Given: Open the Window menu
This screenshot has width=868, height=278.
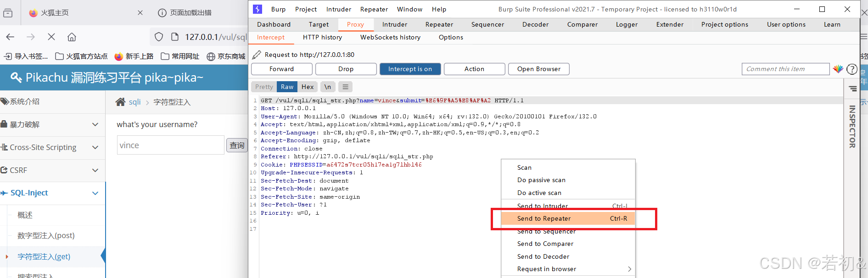Looking at the screenshot, I should click(409, 9).
